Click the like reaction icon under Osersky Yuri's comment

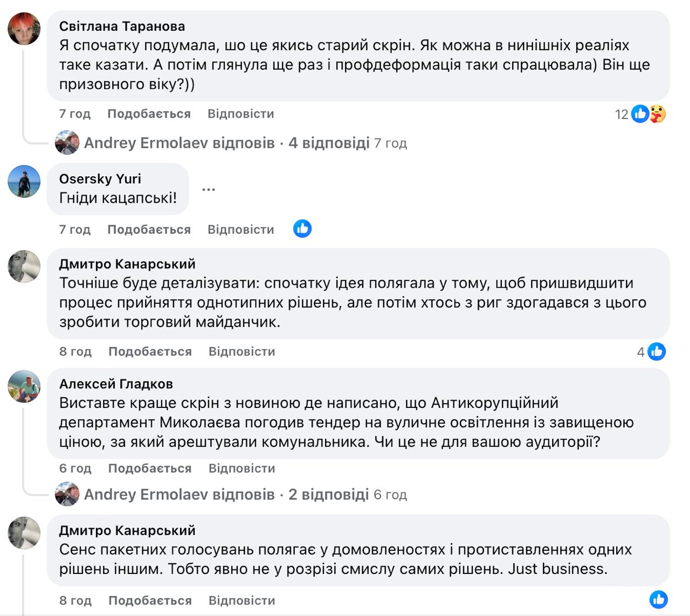coord(302,229)
